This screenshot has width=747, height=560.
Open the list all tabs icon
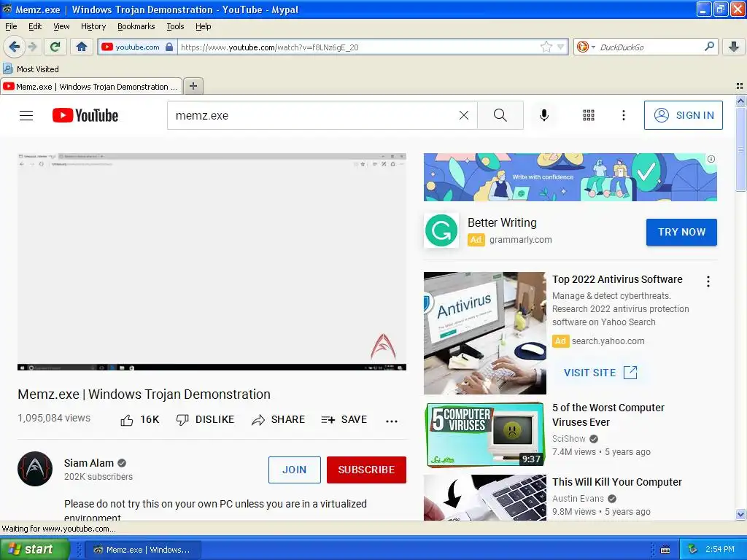(x=740, y=86)
